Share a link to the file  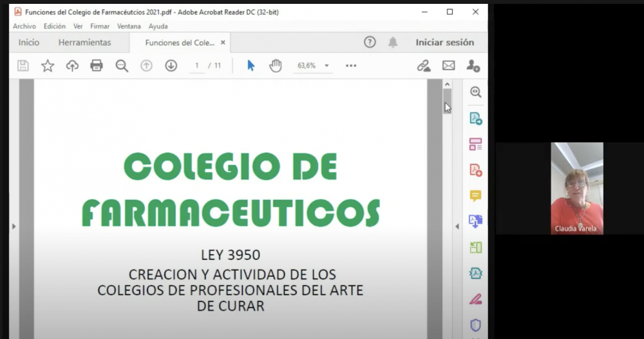(424, 66)
